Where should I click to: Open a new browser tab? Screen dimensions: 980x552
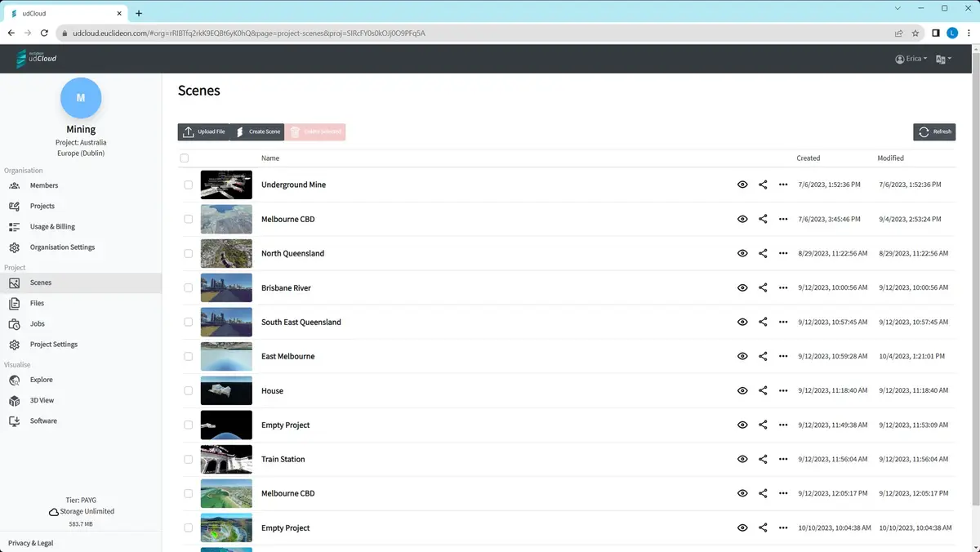[x=139, y=13]
